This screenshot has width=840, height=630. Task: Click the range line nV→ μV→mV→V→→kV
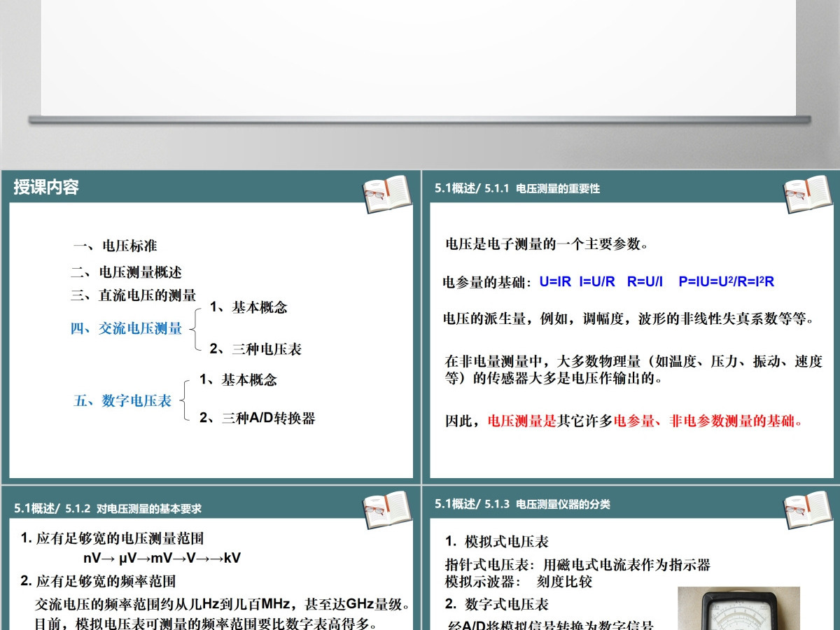pos(162,558)
